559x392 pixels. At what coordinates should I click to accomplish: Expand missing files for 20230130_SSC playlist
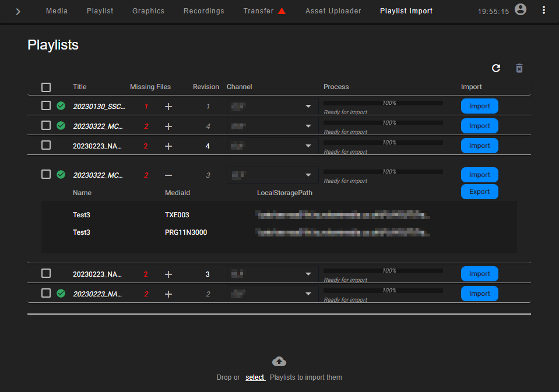click(168, 107)
